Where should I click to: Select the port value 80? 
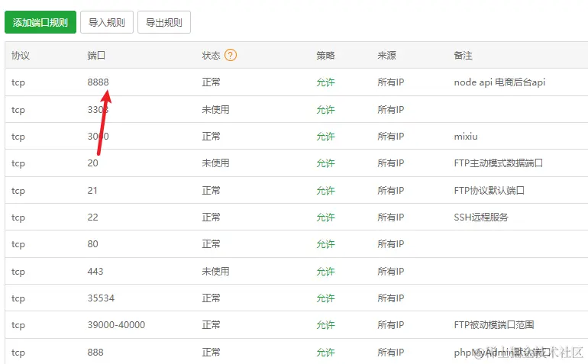92,244
